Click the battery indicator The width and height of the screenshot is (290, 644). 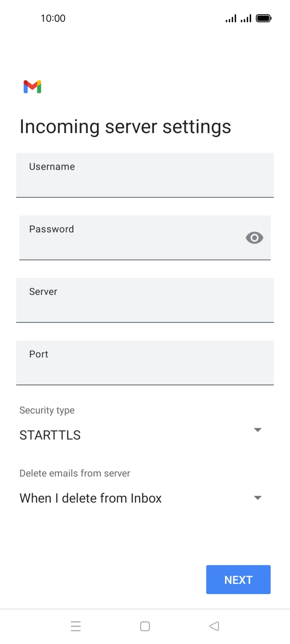pos(262,18)
